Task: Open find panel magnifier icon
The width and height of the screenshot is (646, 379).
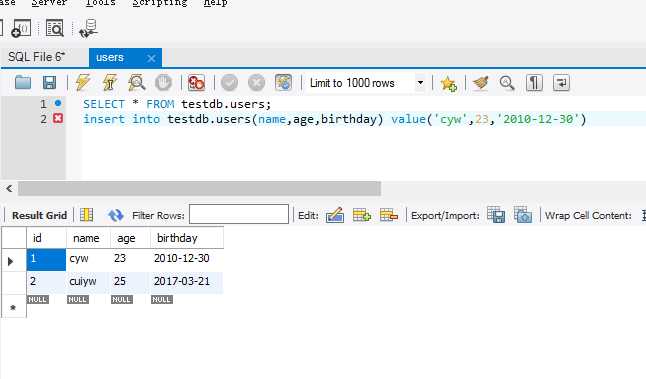Action: [507, 83]
